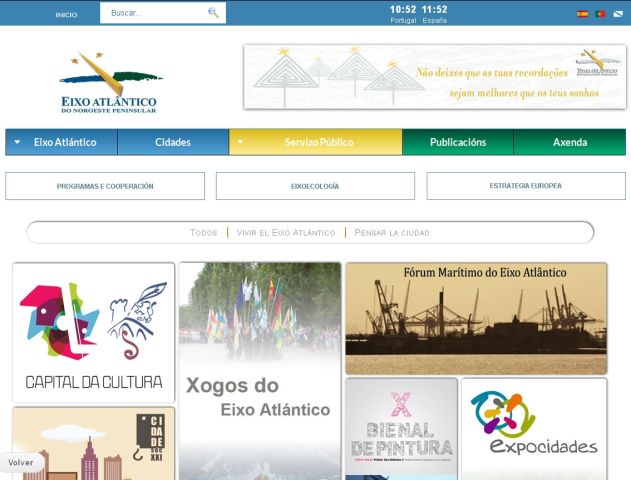The height and width of the screenshot is (480, 631).
Task: Open the Estrategia Europea button
Action: [526, 186]
